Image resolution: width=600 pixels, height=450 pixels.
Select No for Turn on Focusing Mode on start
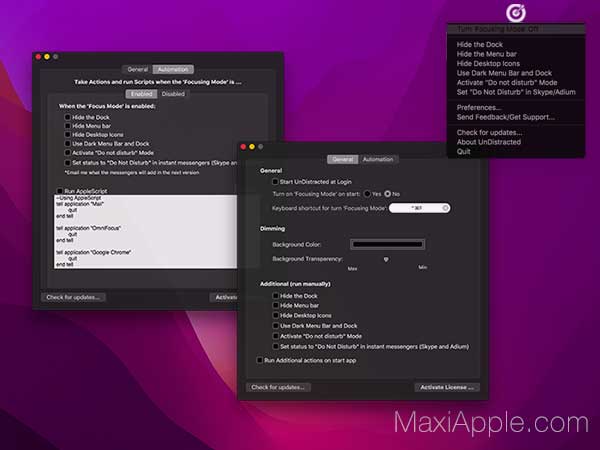(x=388, y=194)
